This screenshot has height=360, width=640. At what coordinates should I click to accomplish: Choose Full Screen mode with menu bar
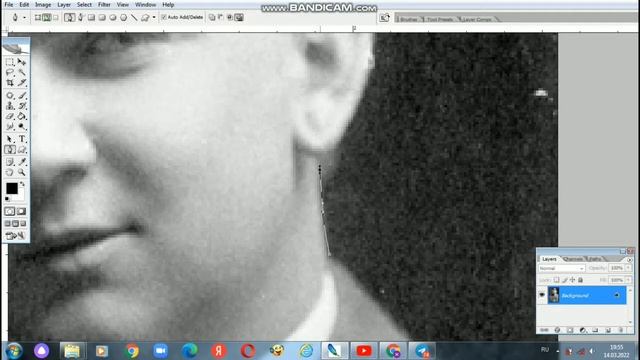[16, 224]
